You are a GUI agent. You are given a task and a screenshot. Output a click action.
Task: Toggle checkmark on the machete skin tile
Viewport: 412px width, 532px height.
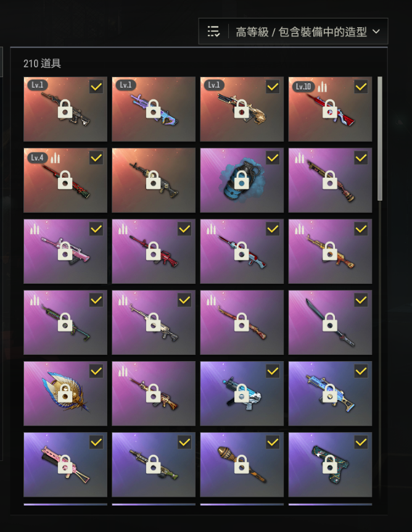tap(361, 300)
